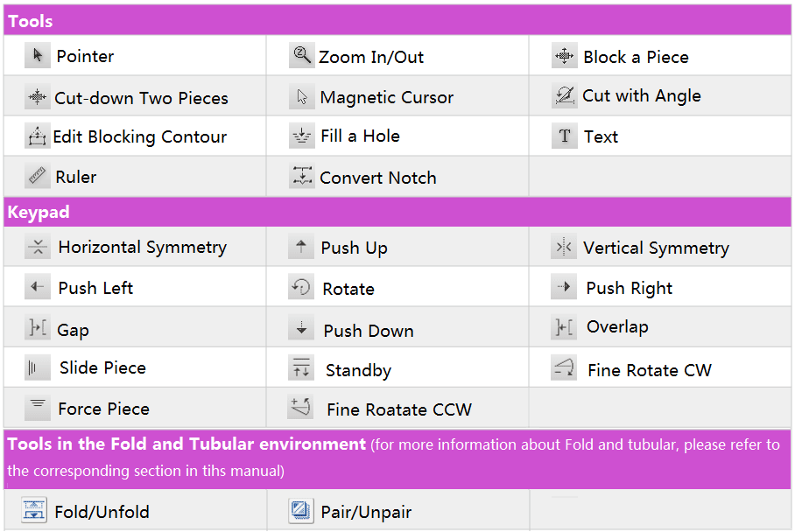Choose the Block a Piece icon
The height and width of the screenshot is (532, 795).
(564, 57)
